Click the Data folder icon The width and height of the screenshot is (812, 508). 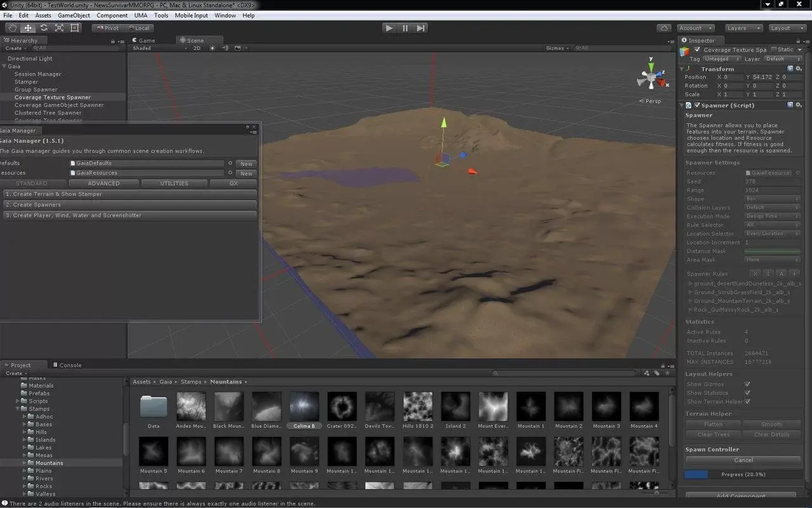(154, 407)
